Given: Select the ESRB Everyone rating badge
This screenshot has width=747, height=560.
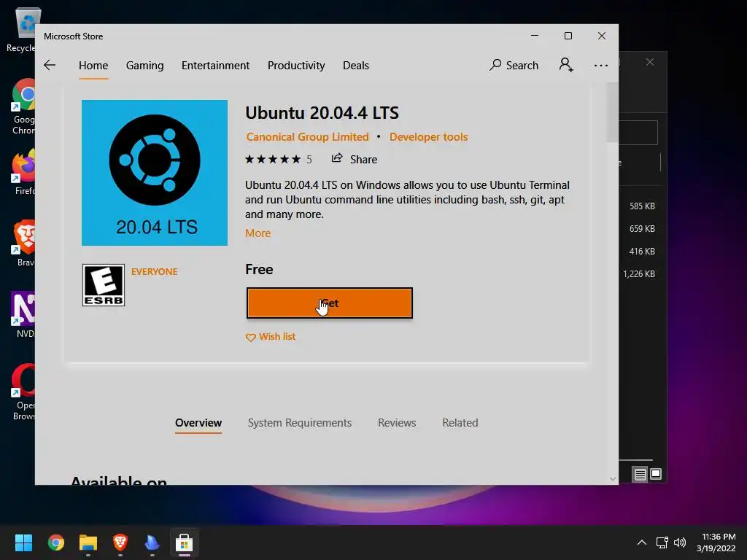Looking at the screenshot, I should (104, 285).
